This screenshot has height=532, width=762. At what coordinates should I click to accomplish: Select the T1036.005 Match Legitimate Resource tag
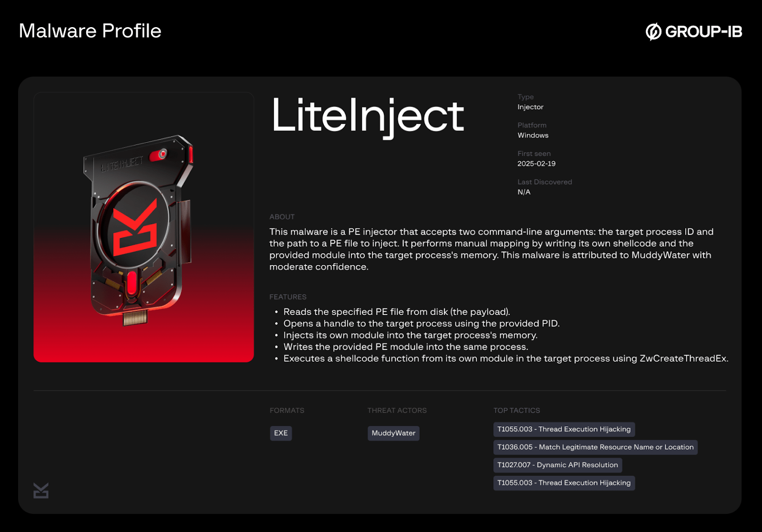click(x=595, y=447)
